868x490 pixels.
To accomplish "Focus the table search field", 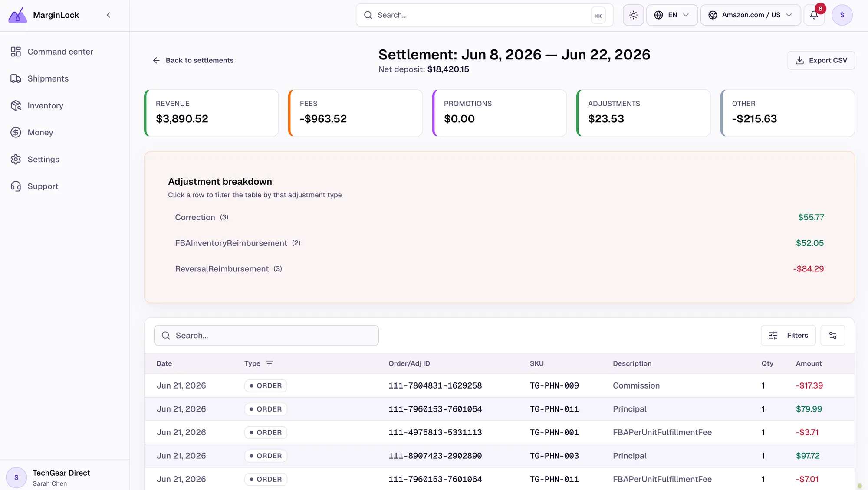I will pos(266,336).
